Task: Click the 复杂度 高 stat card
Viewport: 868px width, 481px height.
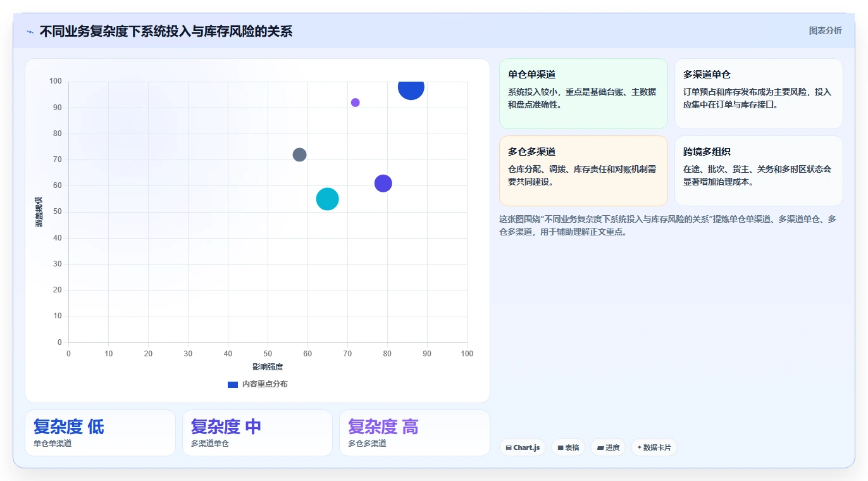Action: [414, 433]
